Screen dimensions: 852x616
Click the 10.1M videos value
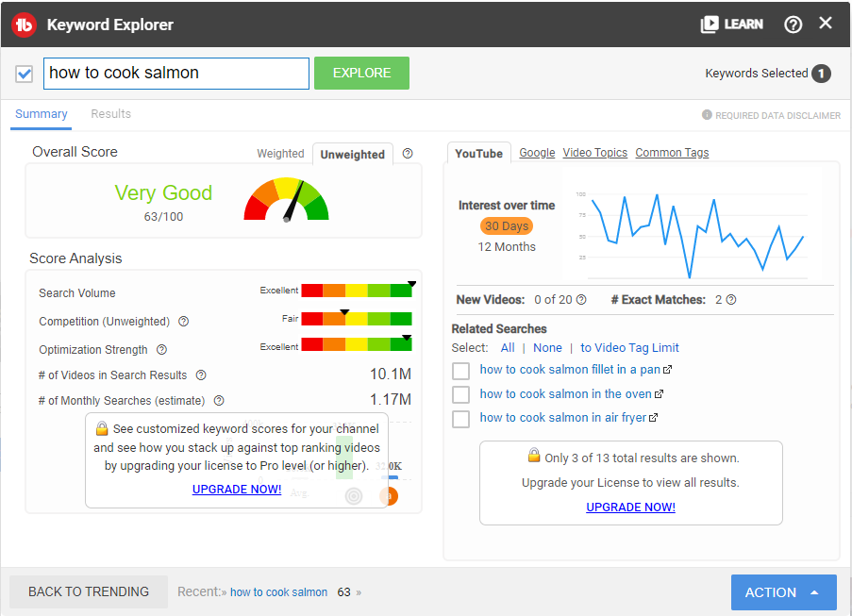391,375
